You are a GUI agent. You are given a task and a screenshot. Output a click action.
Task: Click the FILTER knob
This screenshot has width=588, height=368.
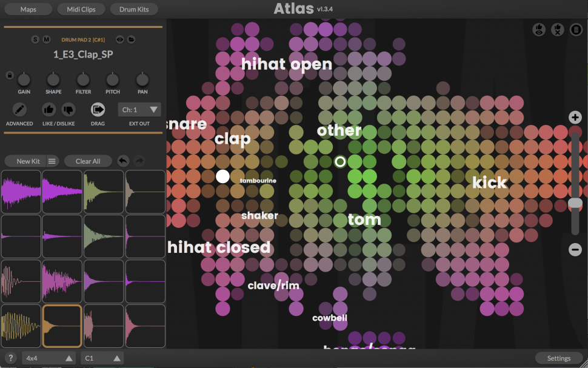click(x=83, y=79)
